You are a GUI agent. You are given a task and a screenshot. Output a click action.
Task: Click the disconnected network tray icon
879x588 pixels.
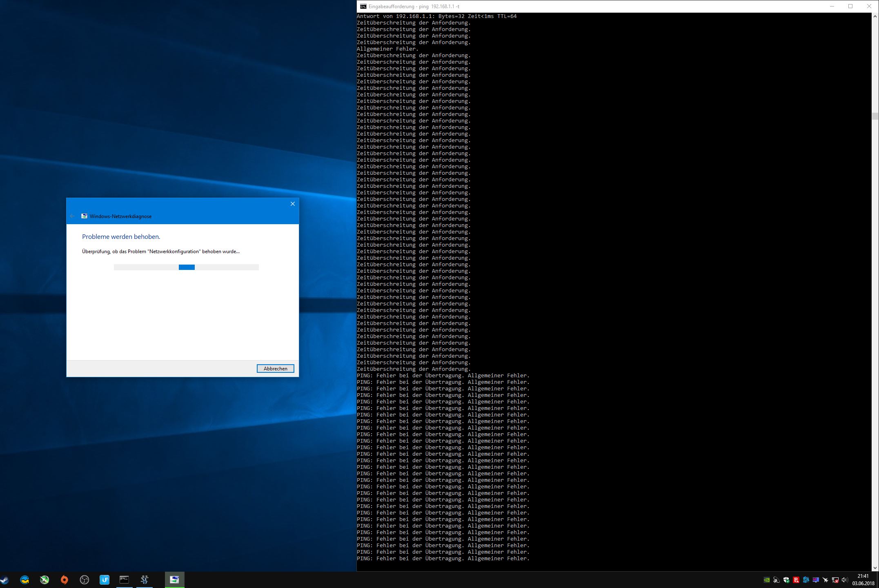(835, 580)
